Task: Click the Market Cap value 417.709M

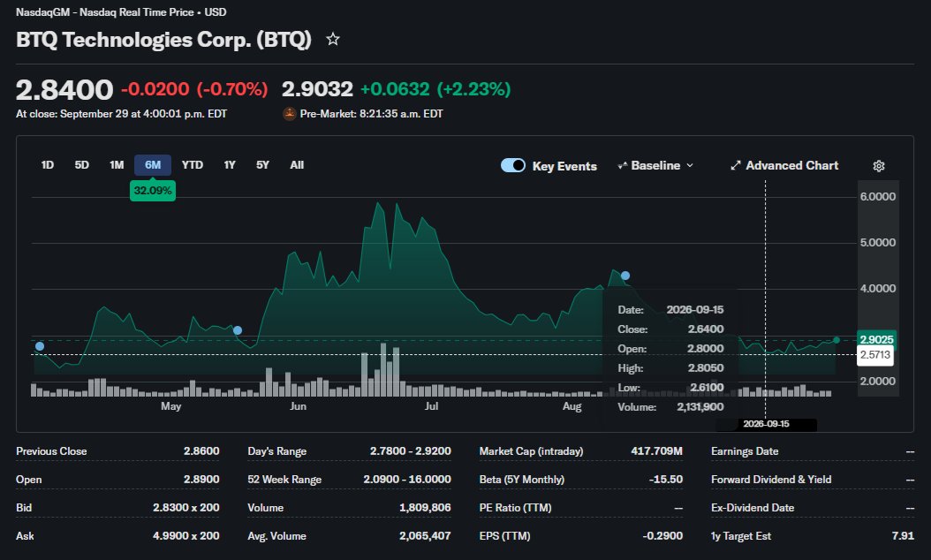Action: (x=656, y=451)
